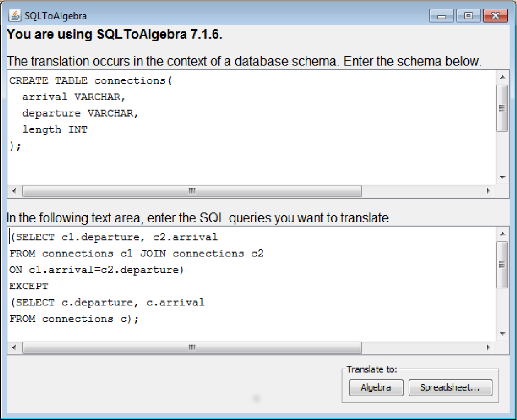Open the Spreadsheet translation dialog

[450, 387]
